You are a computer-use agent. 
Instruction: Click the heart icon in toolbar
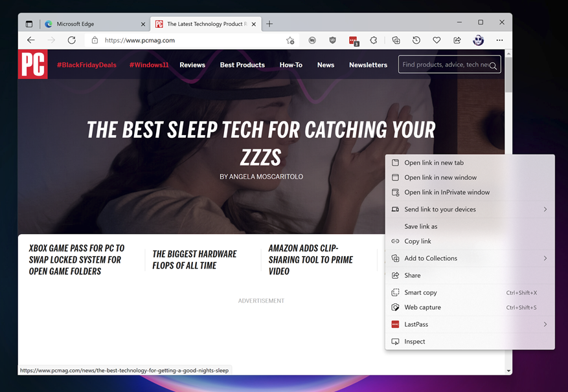coord(437,40)
